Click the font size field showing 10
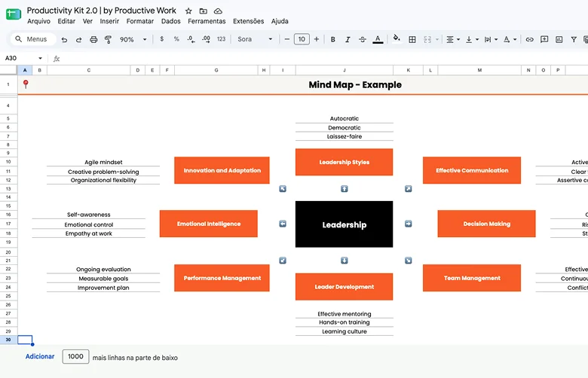 tap(302, 39)
